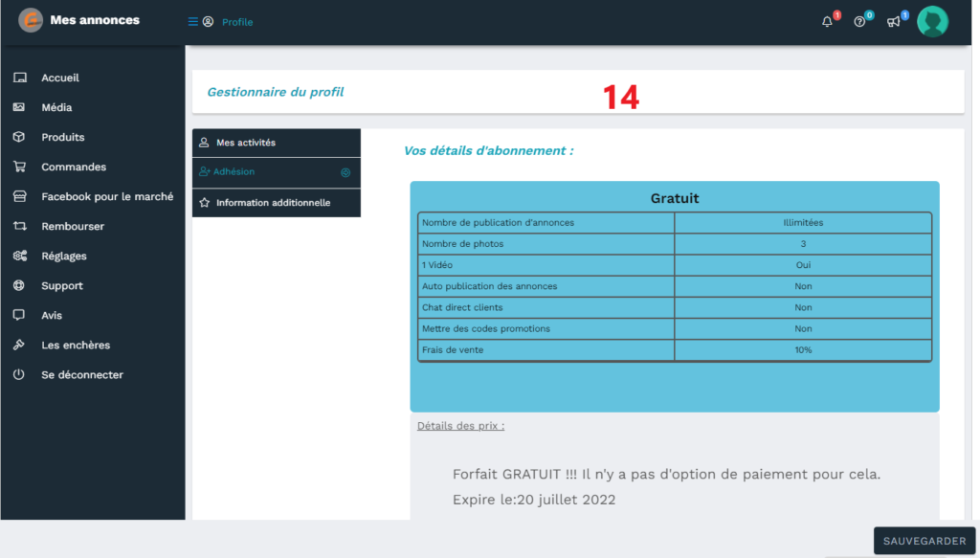Click Détails des prix underlined text
Screen dimensions: 980x558
tap(460, 426)
